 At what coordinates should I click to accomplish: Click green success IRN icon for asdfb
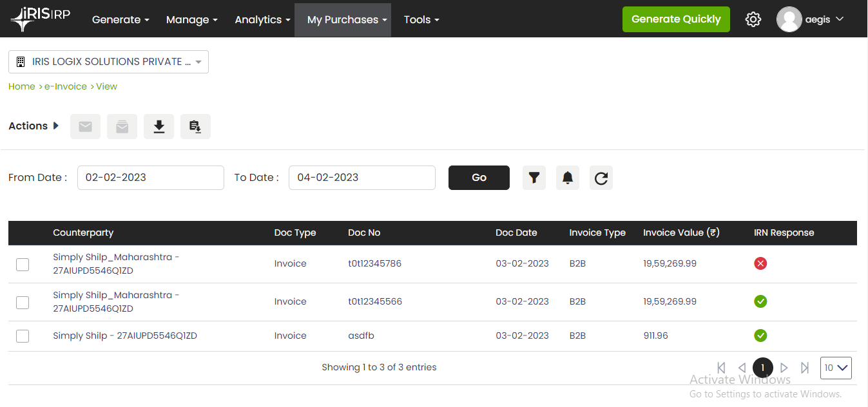(760, 336)
